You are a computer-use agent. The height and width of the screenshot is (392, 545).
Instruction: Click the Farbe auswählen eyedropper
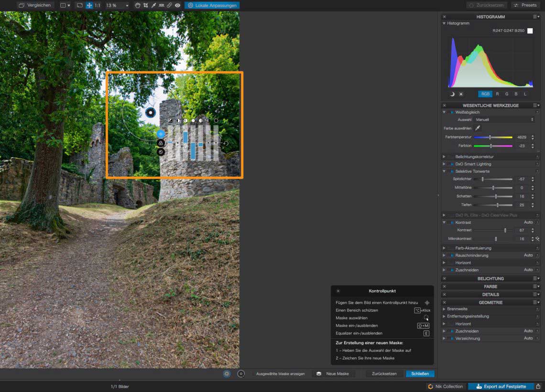tap(477, 128)
